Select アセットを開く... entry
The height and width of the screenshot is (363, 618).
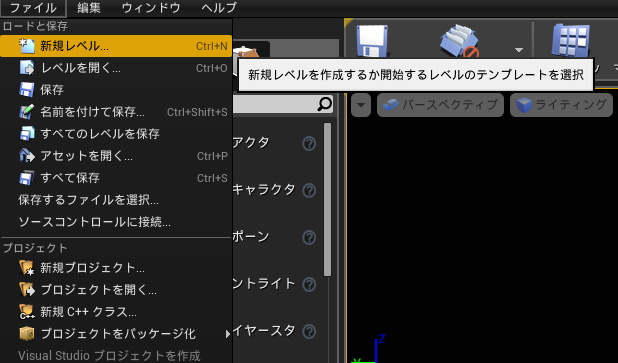(x=116, y=156)
